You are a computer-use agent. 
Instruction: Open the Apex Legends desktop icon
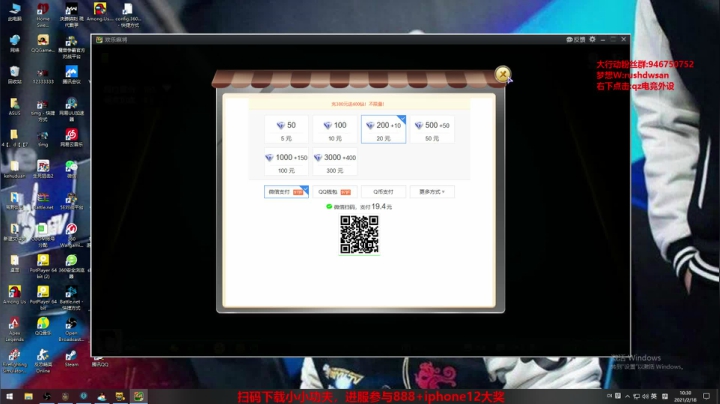pos(14,329)
